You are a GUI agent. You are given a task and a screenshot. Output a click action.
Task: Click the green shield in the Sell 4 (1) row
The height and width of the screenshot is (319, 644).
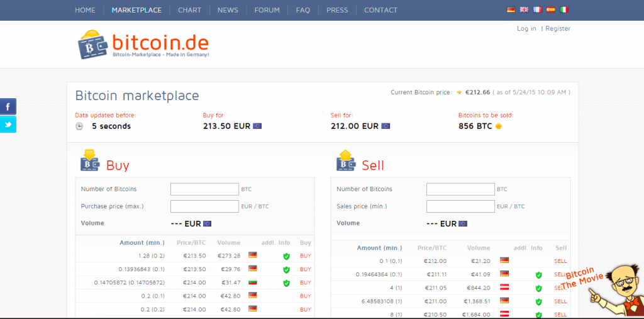tap(539, 289)
